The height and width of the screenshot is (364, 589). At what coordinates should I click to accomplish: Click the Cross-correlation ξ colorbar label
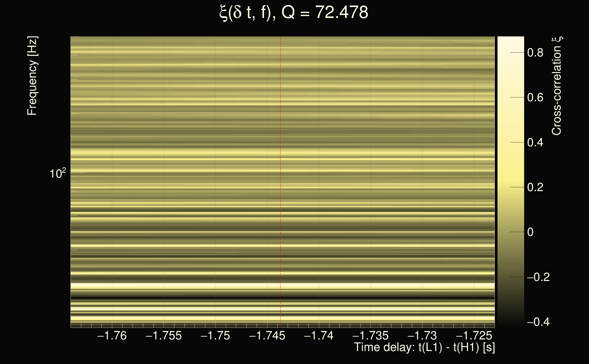pos(556,86)
